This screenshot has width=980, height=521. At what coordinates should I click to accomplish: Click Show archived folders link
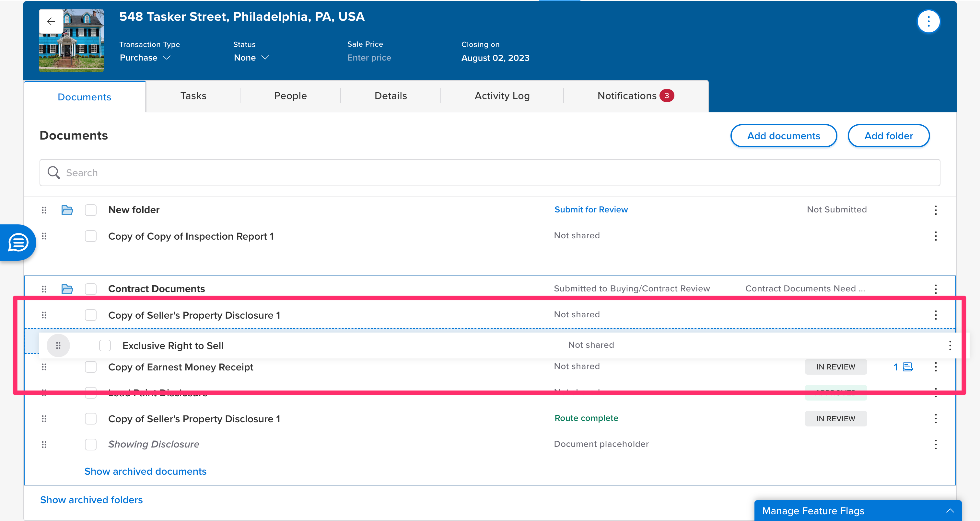[x=91, y=500]
